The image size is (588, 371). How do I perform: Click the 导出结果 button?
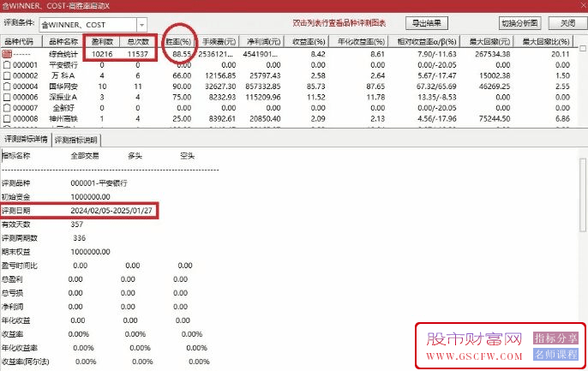427,23
